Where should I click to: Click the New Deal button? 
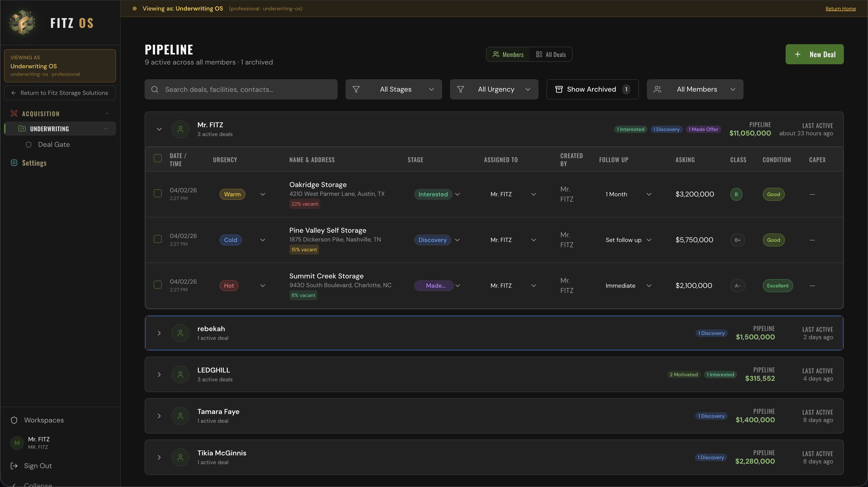tap(815, 54)
